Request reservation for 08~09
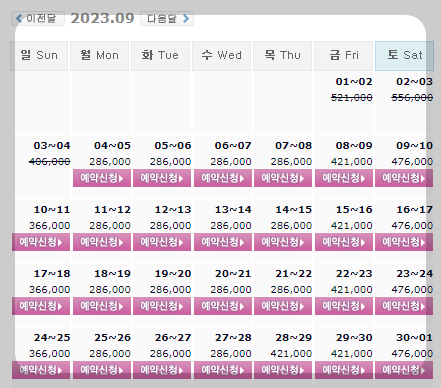Screen dimensions: 441x388 [344, 178]
